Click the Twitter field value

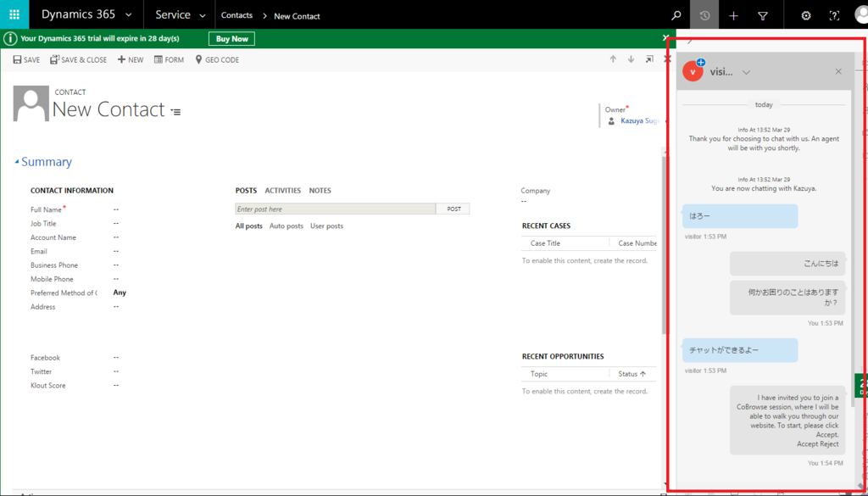click(116, 371)
